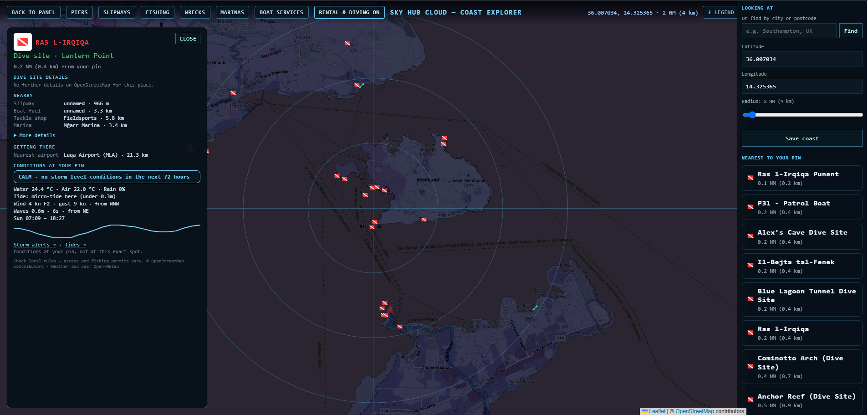Open the Legend
The height and width of the screenshot is (415, 868).
pos(721,12)
